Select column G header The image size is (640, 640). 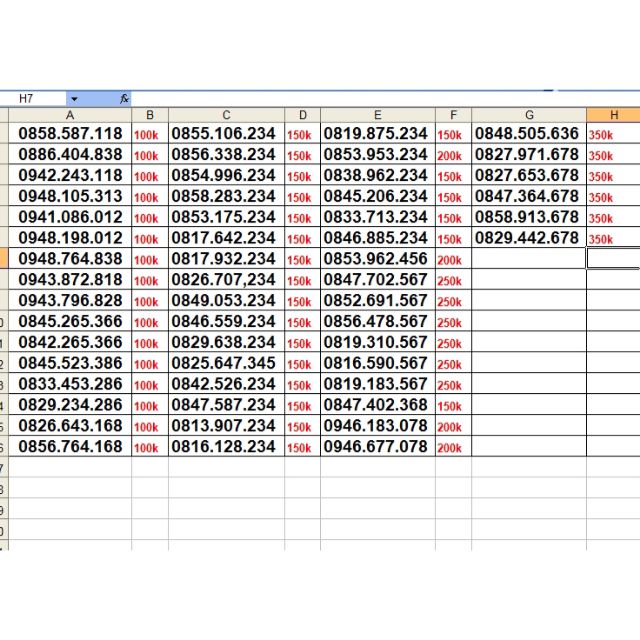(x=528, y=115)
